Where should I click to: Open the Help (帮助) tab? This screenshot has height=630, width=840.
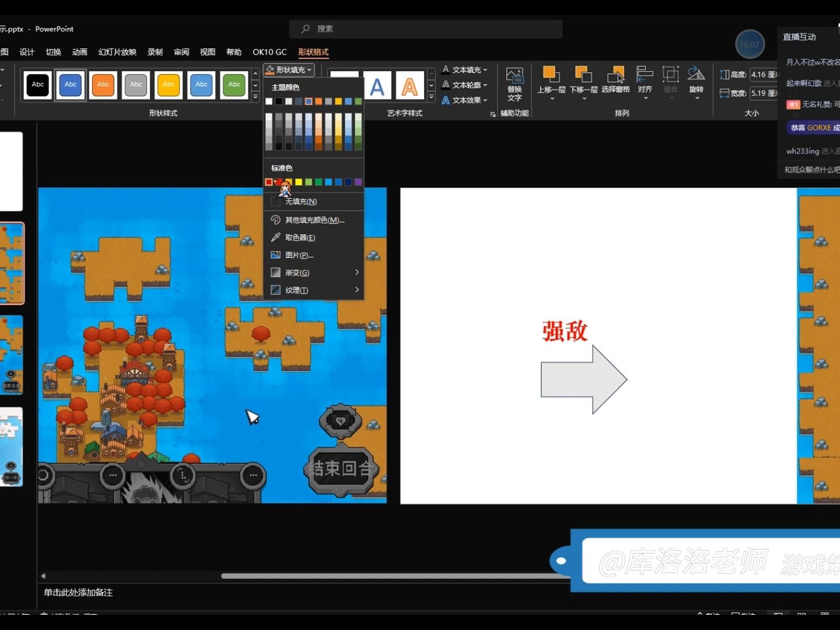(x=234, y=52)
